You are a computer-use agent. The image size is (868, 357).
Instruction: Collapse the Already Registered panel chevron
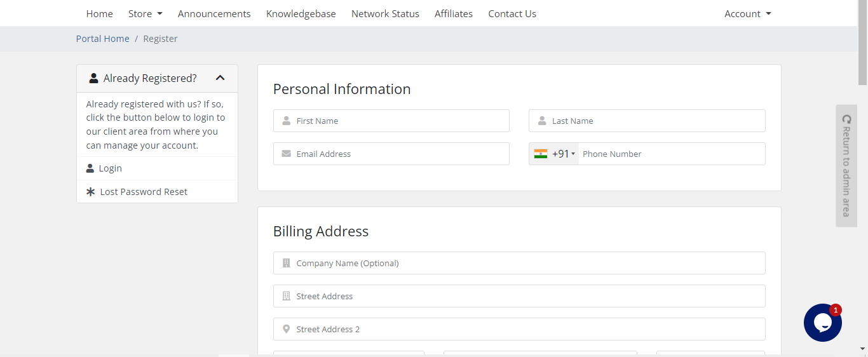tap(220, 78)
